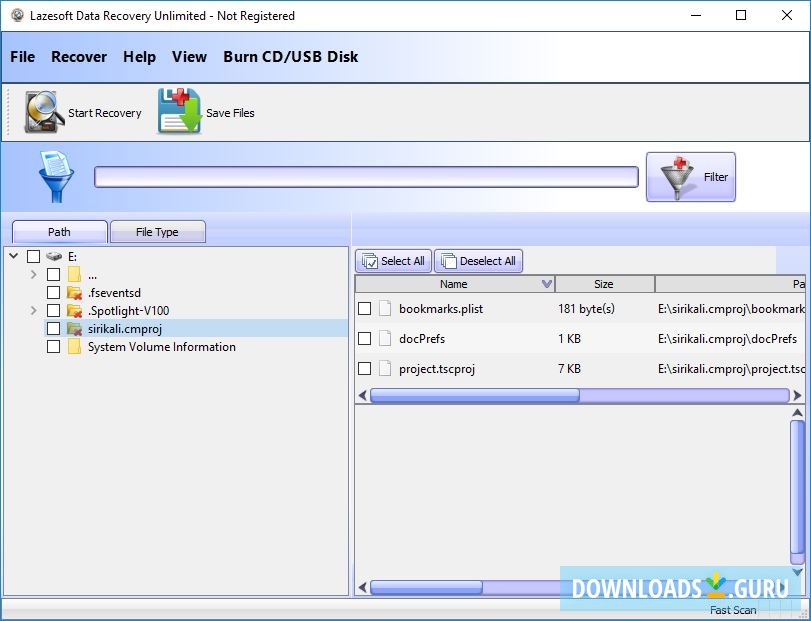Click the Save Files button label
811x621 pixels.
click(x=230, y=113)
